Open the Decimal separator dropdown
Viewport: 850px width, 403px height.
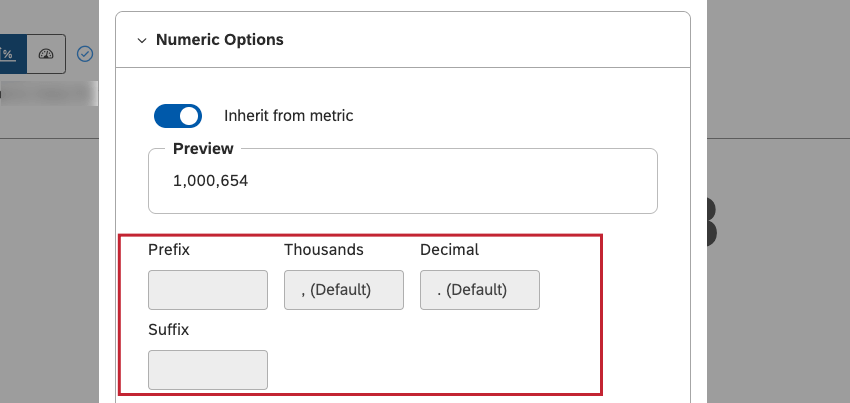click(x=479, y=290)
